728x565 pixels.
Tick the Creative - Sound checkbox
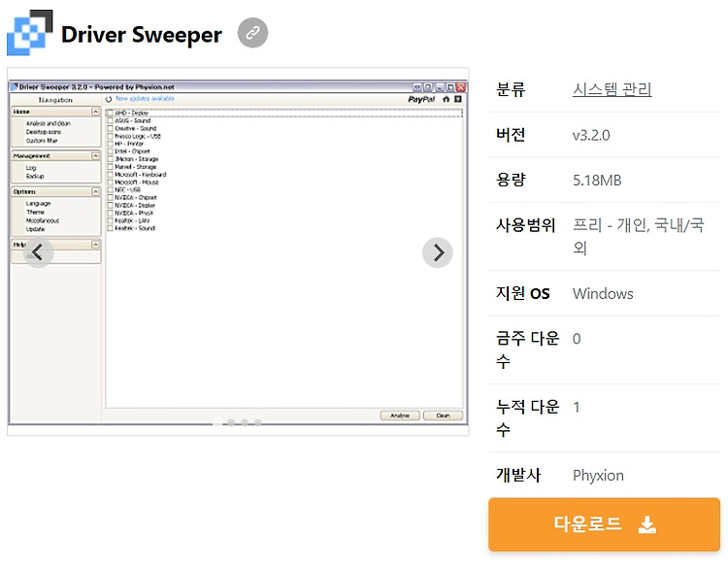pos(110,128)
